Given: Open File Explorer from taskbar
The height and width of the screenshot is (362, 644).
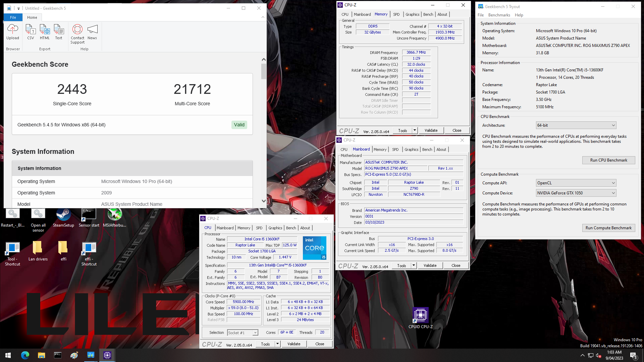Looking at the screenshot, I should (x=41, y=355).
